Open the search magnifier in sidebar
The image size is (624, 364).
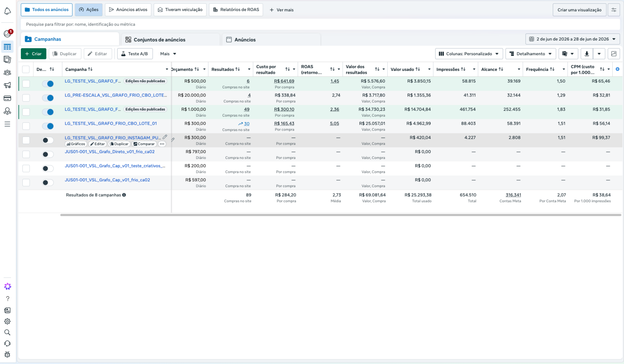pos(7,332)
